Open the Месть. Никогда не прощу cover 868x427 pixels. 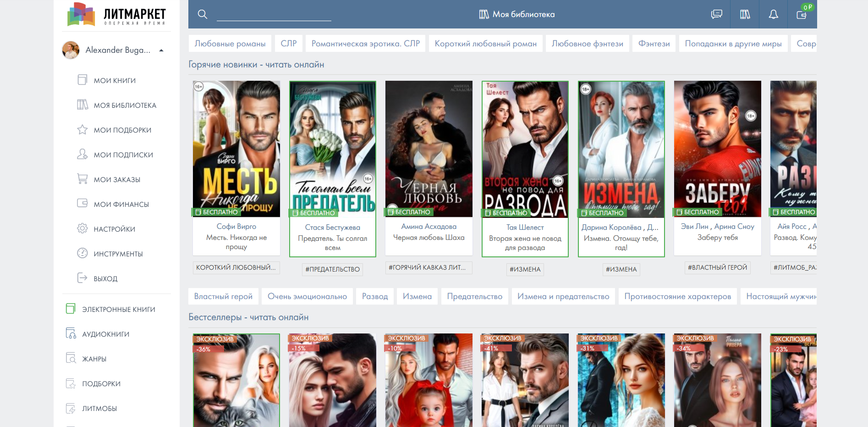pos(236,149)
